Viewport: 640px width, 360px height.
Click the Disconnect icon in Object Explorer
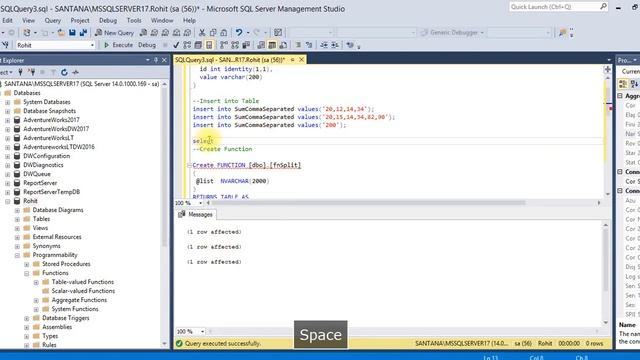pos(31,72)
